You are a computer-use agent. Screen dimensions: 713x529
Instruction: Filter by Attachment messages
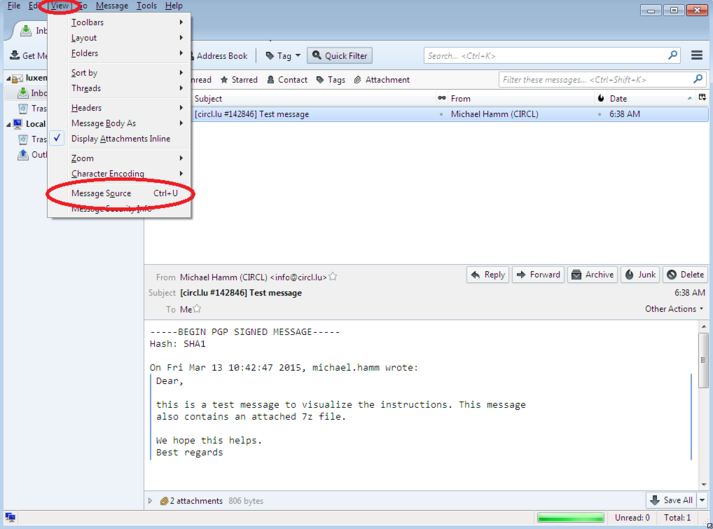[382, 80]
